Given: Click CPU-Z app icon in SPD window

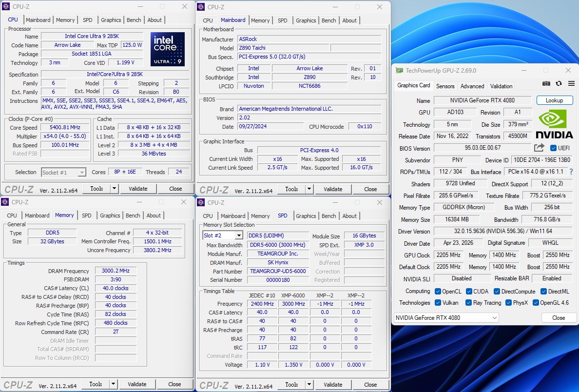Looking at the screenshot, I should 201,202.
